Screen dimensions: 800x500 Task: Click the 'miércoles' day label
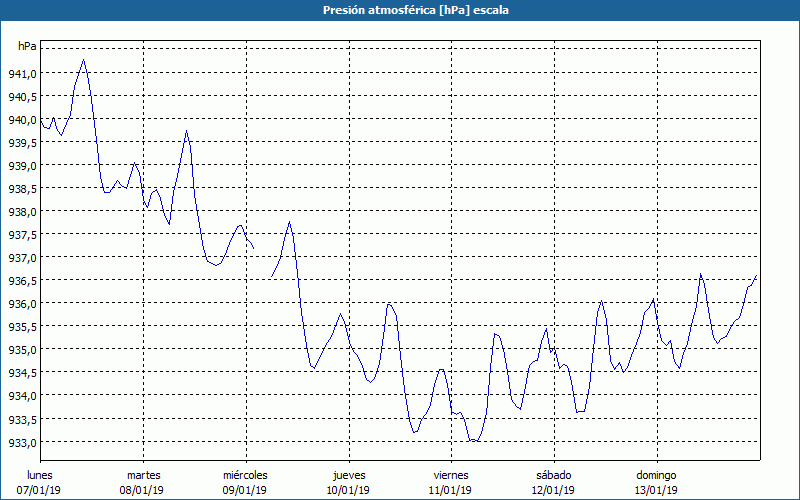click(245, 475)
